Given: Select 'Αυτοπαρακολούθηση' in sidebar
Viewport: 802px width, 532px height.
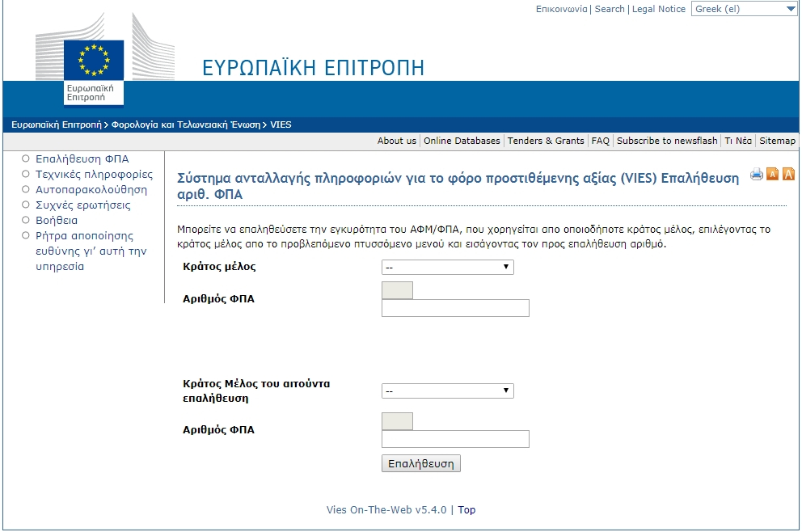Looking at the screenshot, I should [x=91, y=190].
